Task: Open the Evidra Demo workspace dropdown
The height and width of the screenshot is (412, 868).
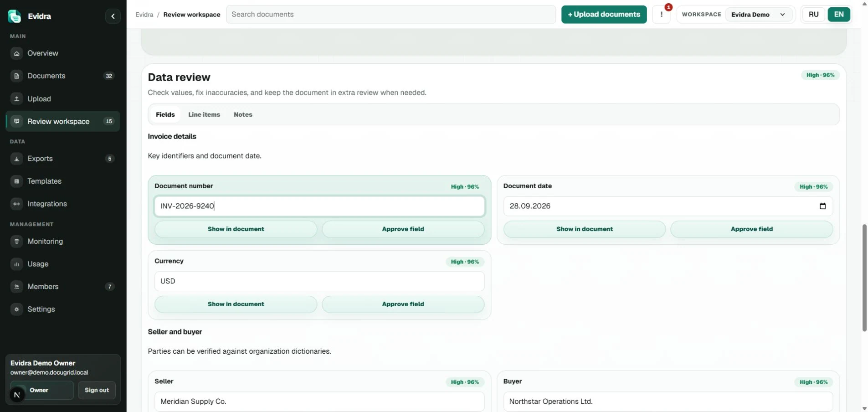Action: tap(758, 15)
